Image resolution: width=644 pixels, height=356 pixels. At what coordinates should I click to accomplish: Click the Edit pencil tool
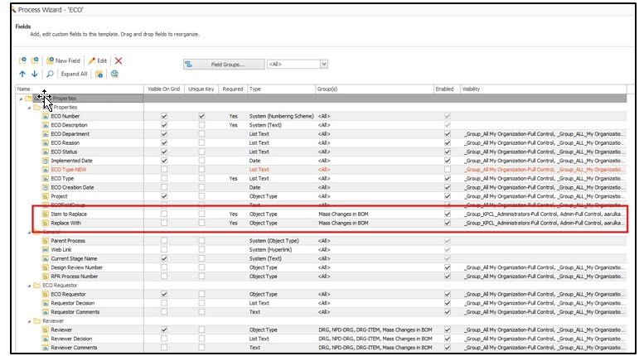97,60
